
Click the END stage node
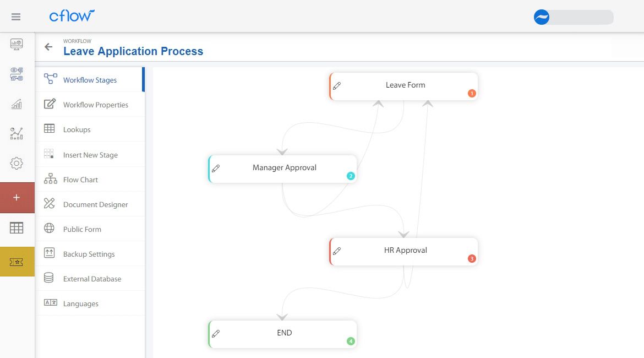pyautogui.click(x=284, y=333)
